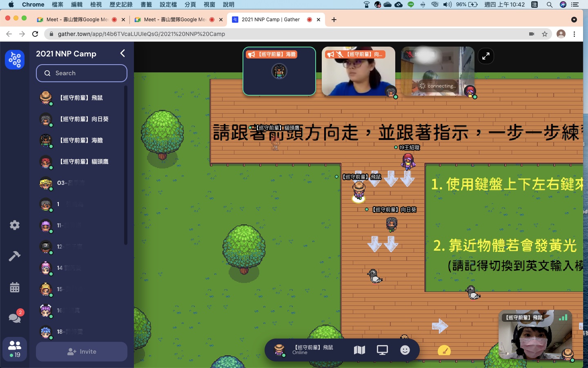Close the 2021 NNP Camp tab

coord(318,20)
